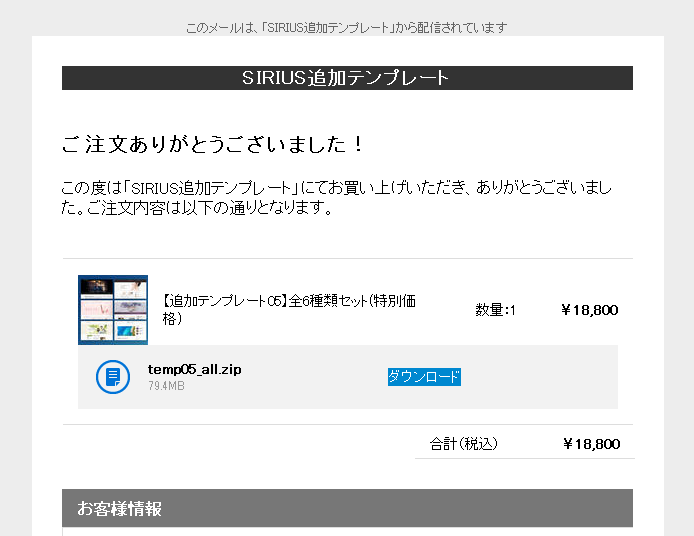The image size is (694, 536).
Task: Click the product row ¥18,800 price
Action: click(x=589, y=310)
